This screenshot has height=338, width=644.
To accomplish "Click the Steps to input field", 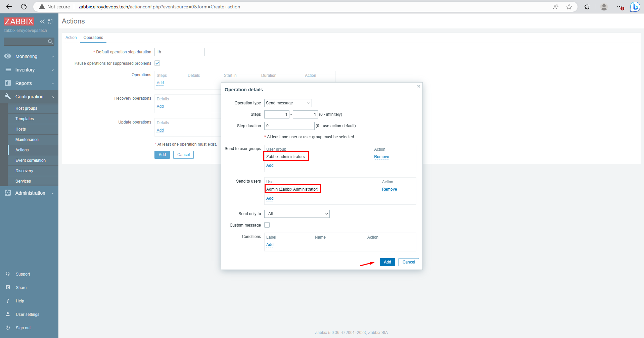I will click(305, 114).
